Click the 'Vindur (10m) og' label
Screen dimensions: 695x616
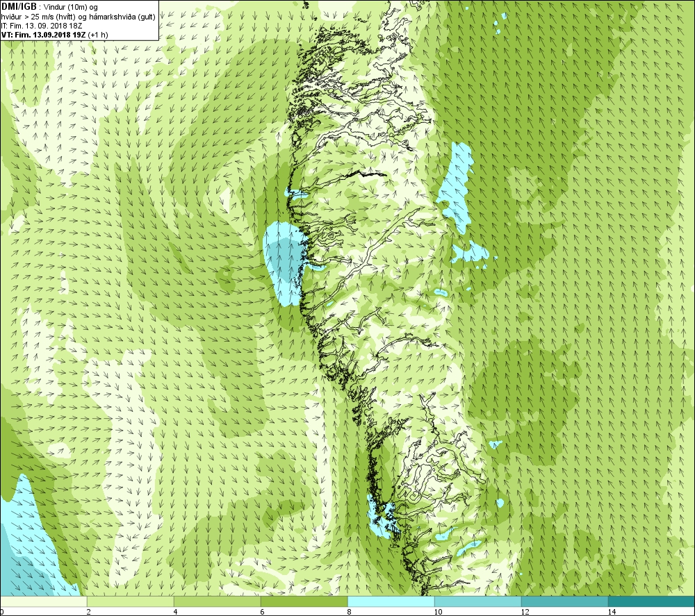click(x=71, y=8)
